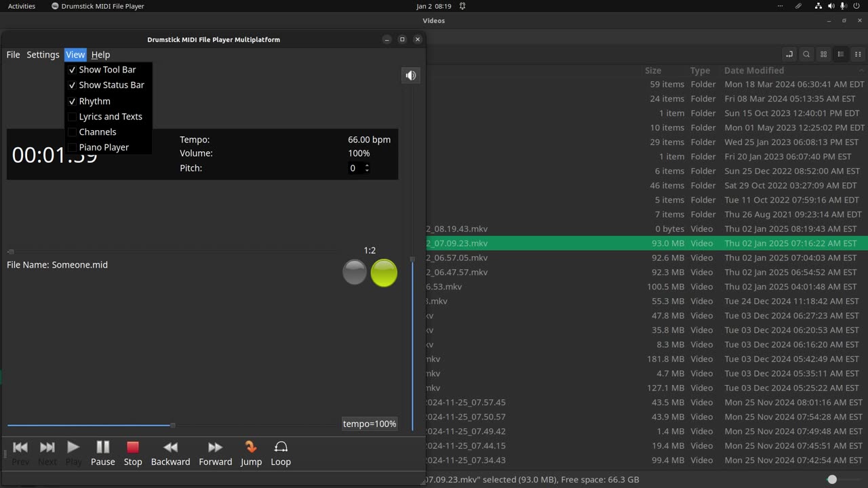Switch Videos window to icon grid view
The width and height of the screenshot is (868, 488).
pos(823,54)
